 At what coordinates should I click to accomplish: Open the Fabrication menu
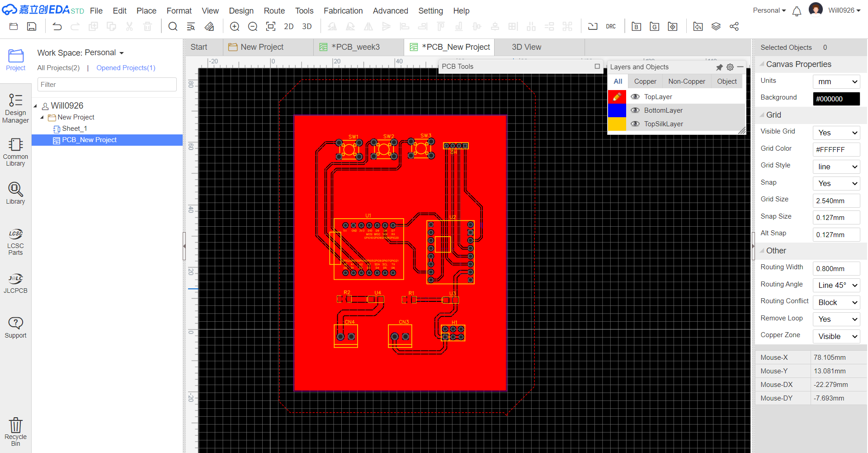point(343,11)
